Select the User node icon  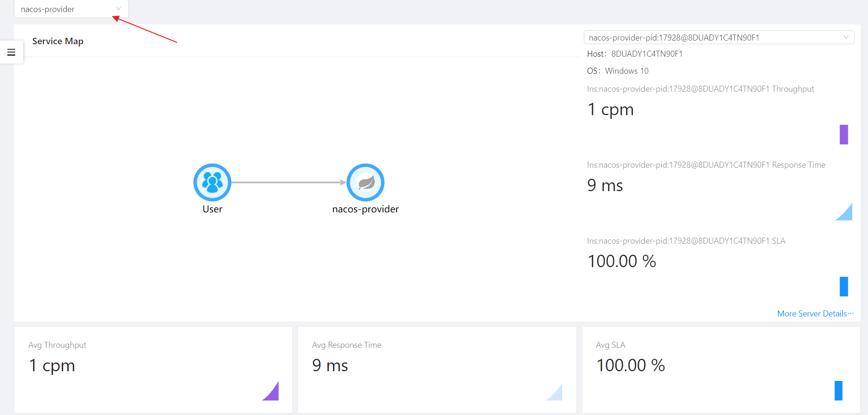(212, 182)
